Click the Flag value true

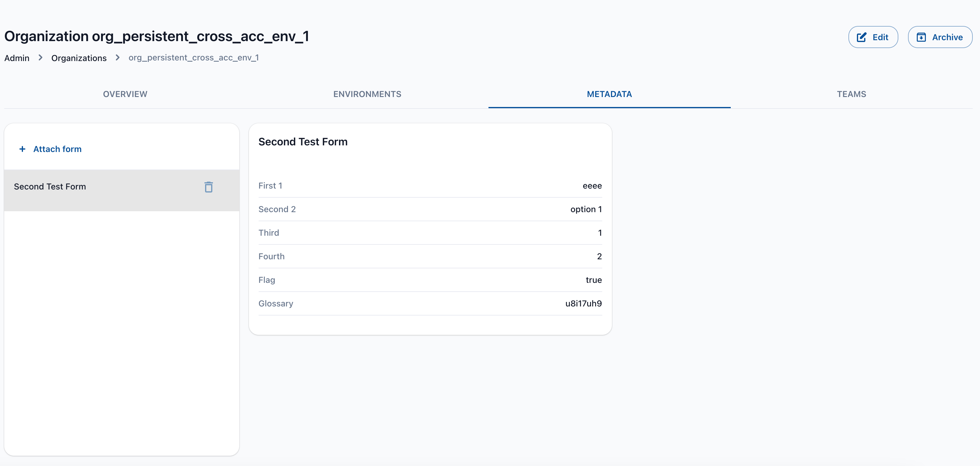[x=593, y=280]
